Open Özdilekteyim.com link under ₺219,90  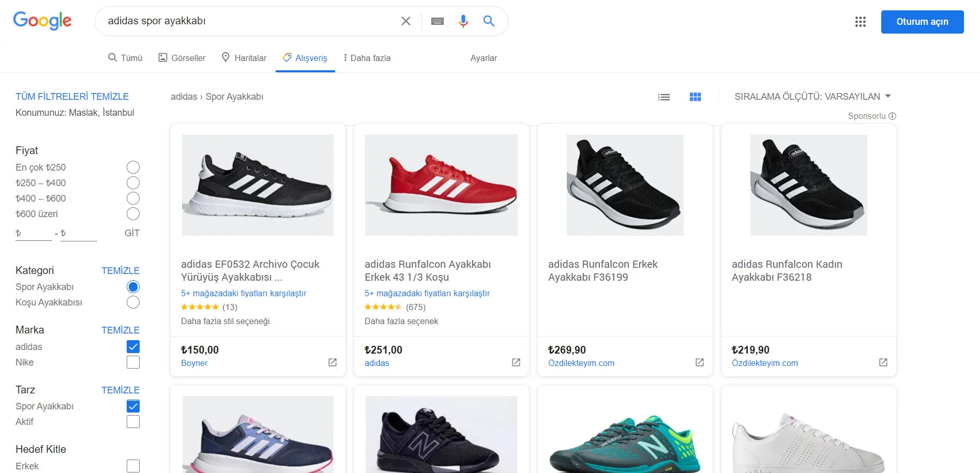(x=765, y=363)
